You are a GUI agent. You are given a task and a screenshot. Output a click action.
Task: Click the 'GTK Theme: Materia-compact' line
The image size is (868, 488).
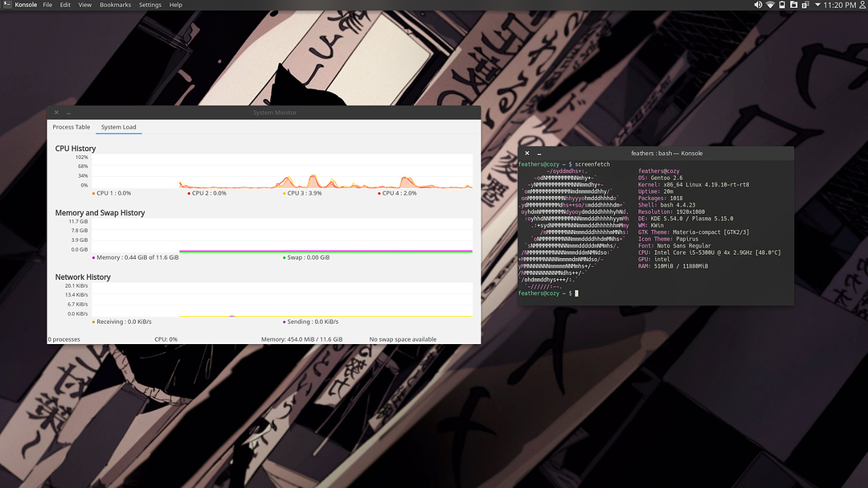coord(694,232)
